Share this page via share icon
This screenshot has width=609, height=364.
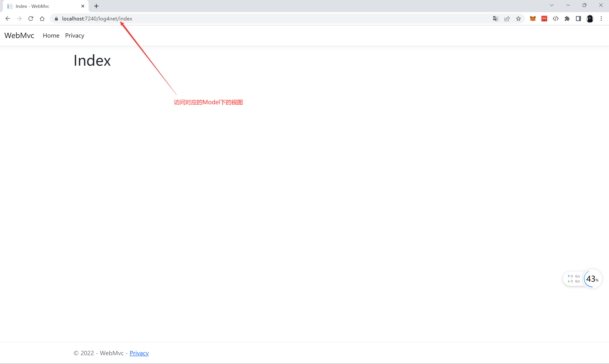(x=507, y=19)
